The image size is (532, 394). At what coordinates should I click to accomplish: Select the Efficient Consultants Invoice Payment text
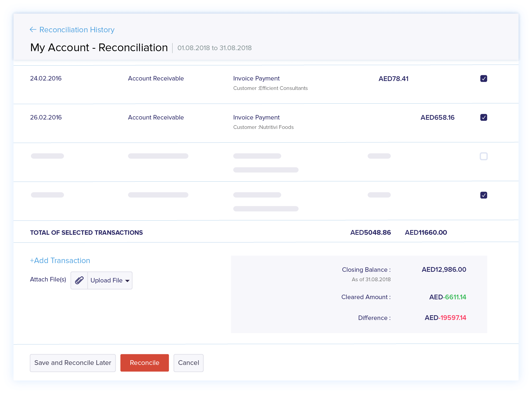point(256,79)
